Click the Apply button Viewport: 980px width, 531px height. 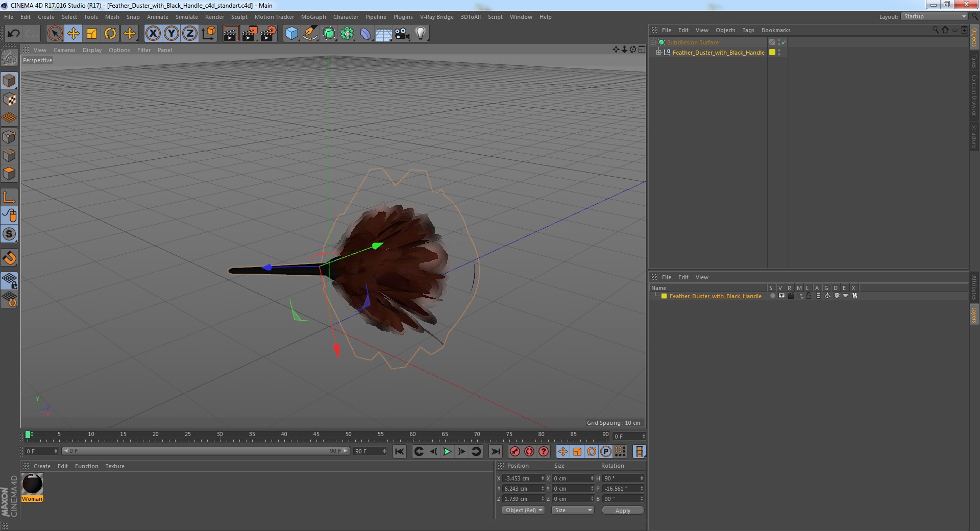[623, 510]
